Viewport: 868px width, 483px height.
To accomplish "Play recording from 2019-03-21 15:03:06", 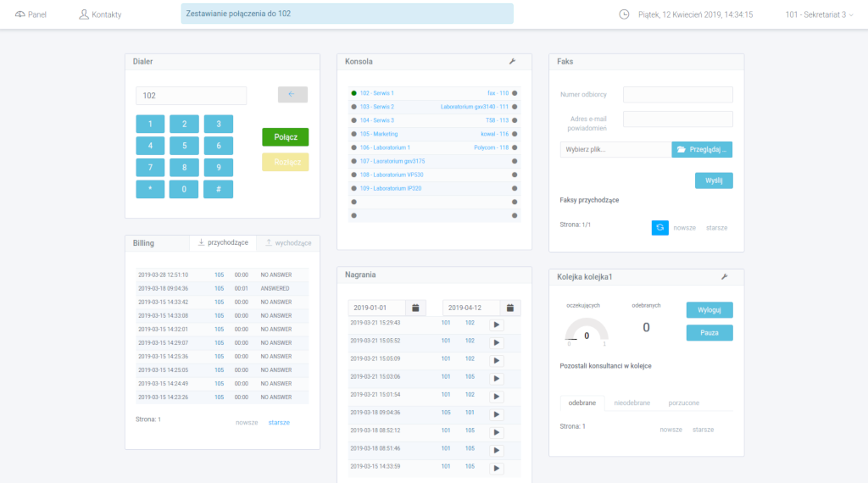I will pos(497,379).
